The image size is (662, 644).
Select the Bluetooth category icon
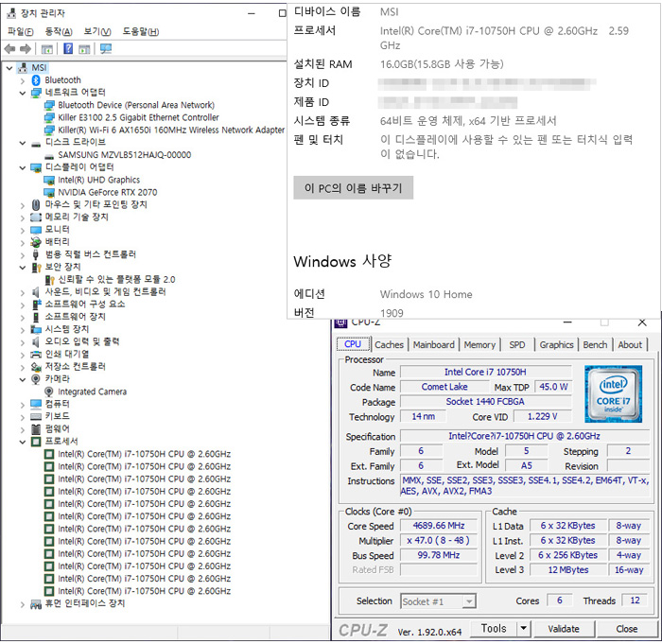point(36,80)
